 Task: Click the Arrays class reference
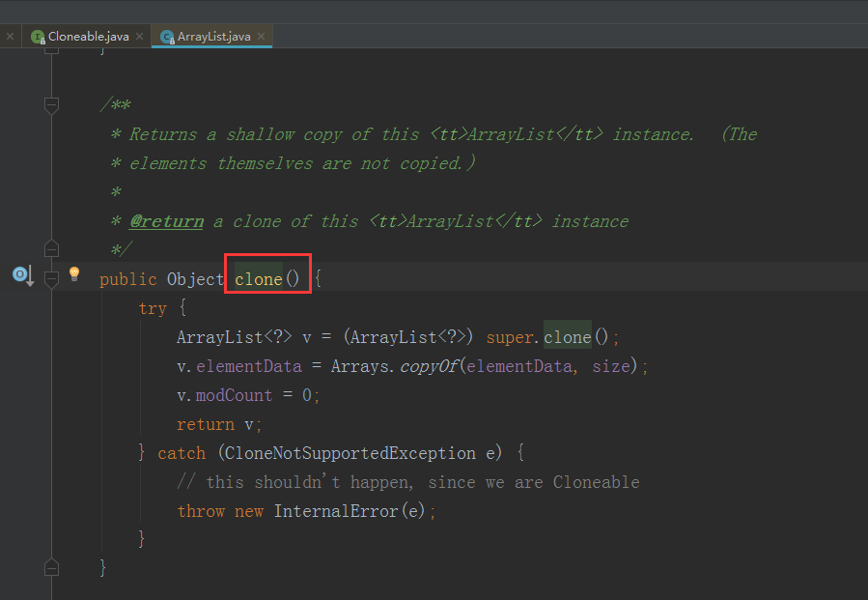[x=359, y=366]
